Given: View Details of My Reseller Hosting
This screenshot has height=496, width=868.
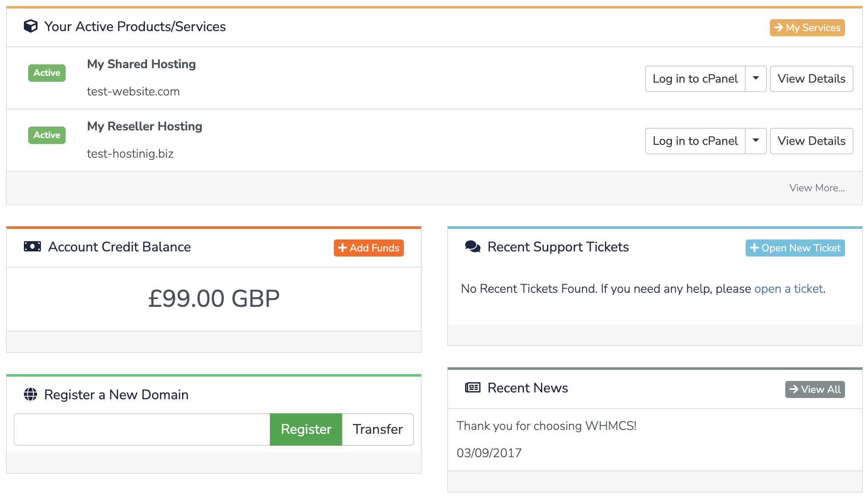Looking at the screenshot, I should [811, 141].
